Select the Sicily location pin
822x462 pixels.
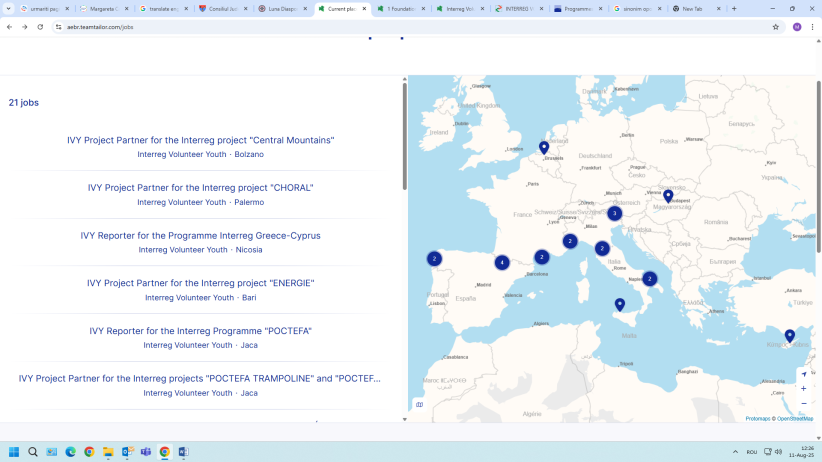[619, 304]
